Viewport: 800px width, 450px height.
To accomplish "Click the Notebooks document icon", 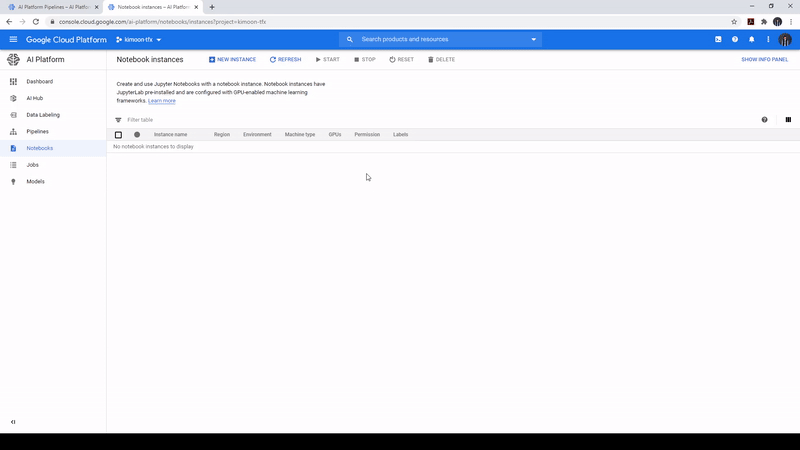I will pos(13,148).
